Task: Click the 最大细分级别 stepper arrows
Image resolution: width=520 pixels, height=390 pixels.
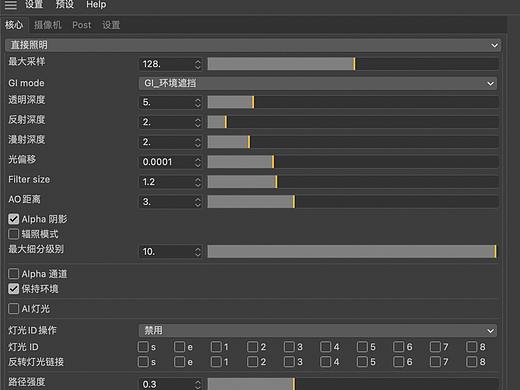Action: [x=198, y=252]
